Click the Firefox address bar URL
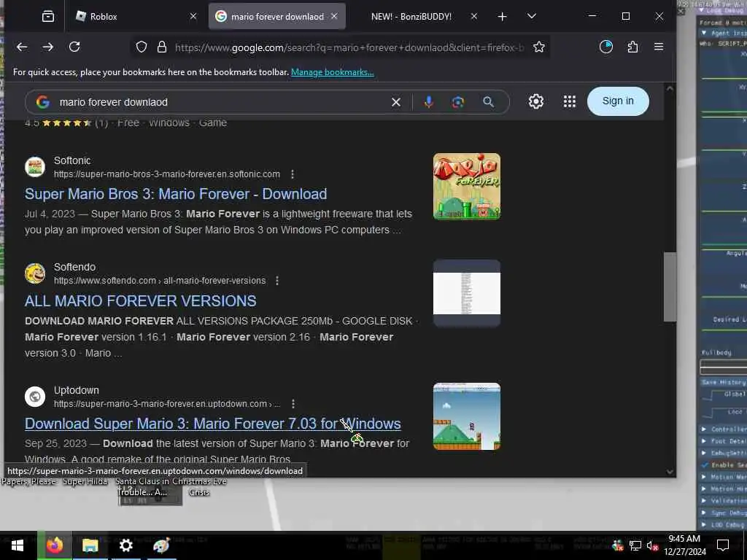This screenshot has width=747, height=560. [x=349, y=47]
